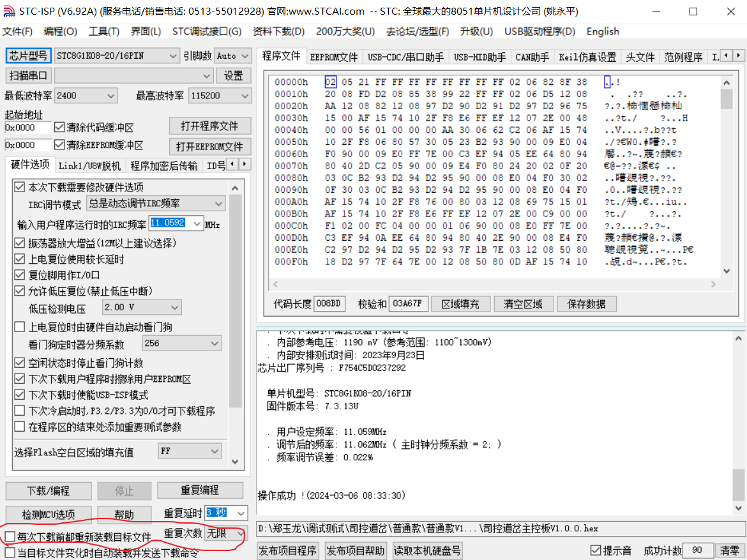This screenshot has width=747, height=560.
Task: Toggle 振荡器放大增益 checkbox
Action: point(20,243)
